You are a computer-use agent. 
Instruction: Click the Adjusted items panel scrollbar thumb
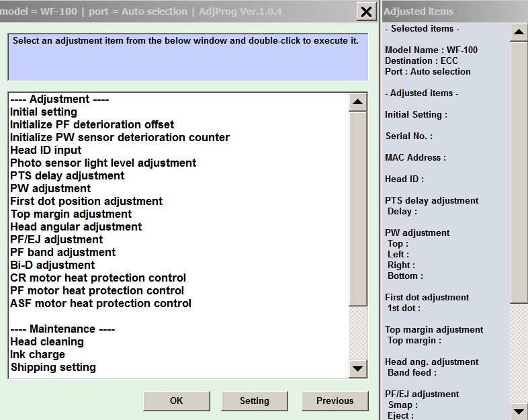tap(519, 172)
